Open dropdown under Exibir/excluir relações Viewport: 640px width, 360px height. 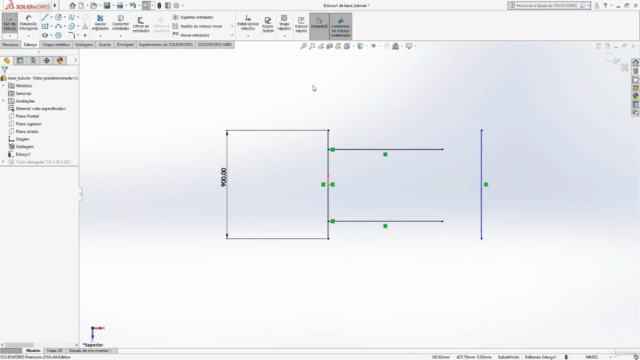pos(248,36)
